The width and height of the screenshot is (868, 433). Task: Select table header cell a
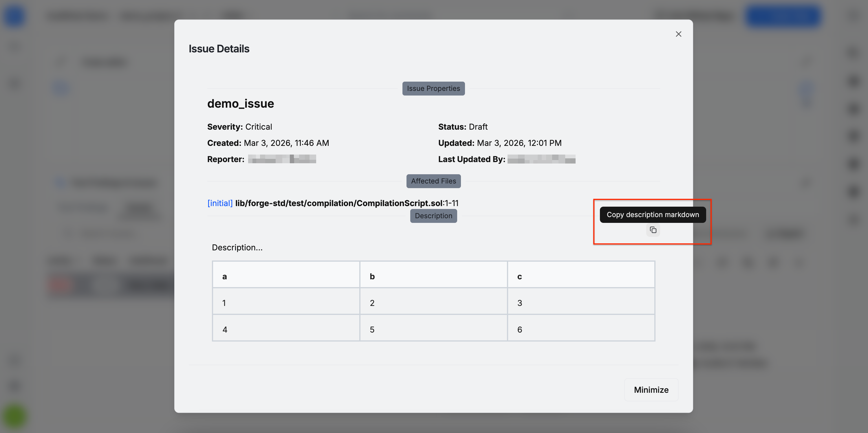[286, 276]
